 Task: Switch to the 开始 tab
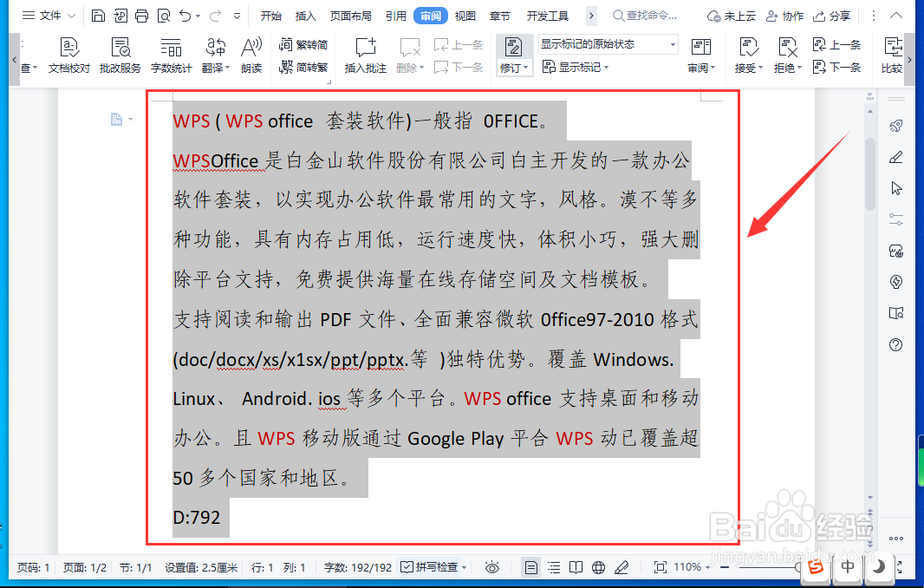[271, 16]
